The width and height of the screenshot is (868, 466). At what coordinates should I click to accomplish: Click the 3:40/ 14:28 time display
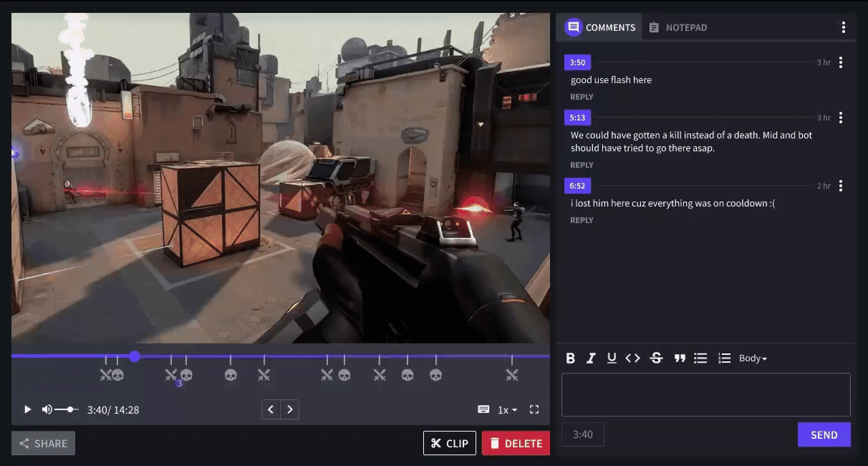pyautogui.click(x=113, y=410)
